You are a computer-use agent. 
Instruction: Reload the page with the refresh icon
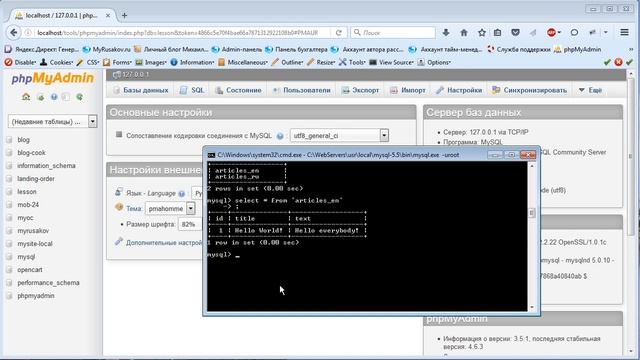pos(338,33)
